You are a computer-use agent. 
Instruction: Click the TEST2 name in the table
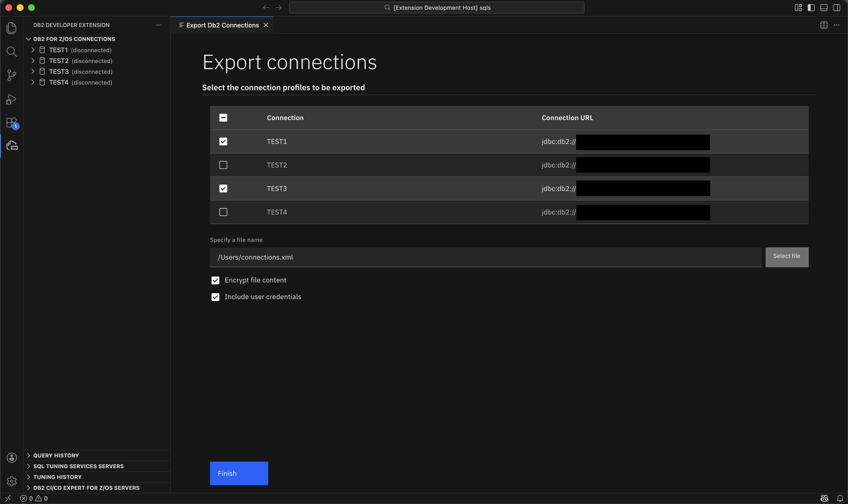click(x=277, y=165)
